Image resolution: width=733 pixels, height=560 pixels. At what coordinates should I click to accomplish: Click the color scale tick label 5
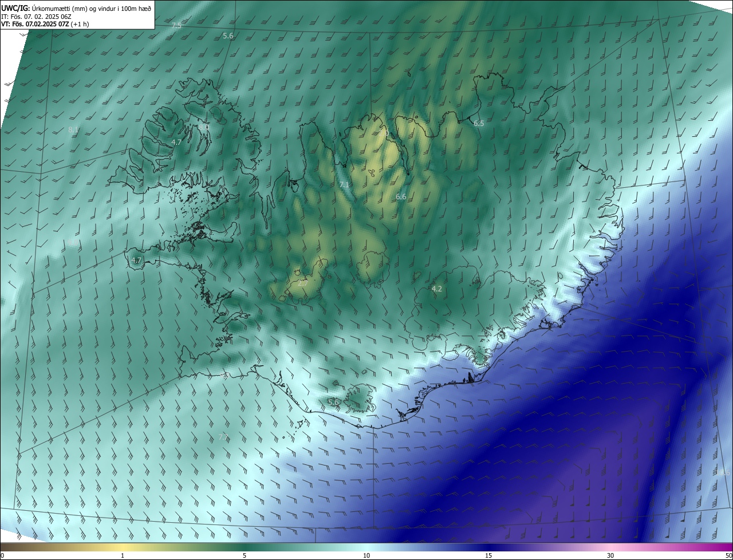pyautogui.click(x=245, y=555)
